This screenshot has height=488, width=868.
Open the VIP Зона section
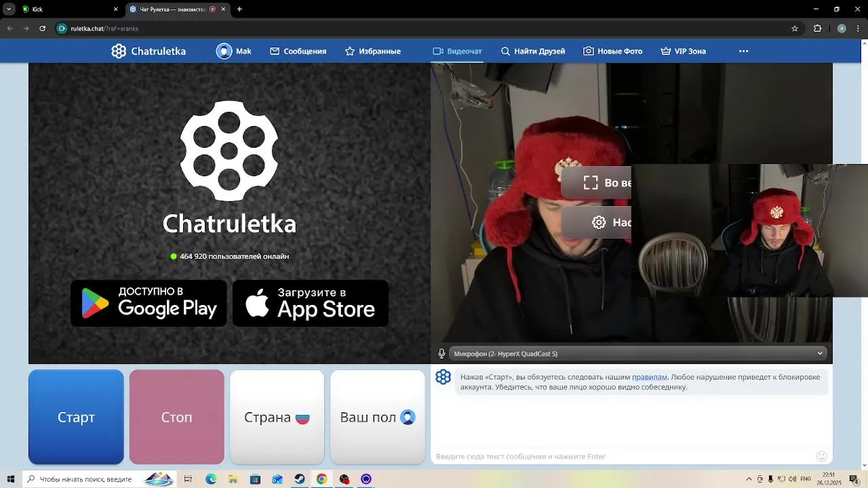pyautogui.click(x=683, y=52)
